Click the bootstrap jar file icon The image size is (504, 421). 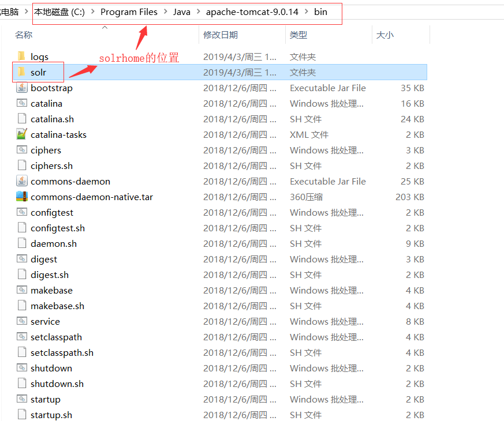[21, 88]
